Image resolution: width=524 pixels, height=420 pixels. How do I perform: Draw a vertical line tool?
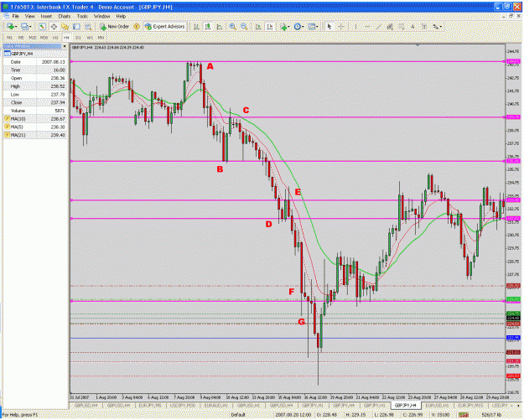point(355,27)
